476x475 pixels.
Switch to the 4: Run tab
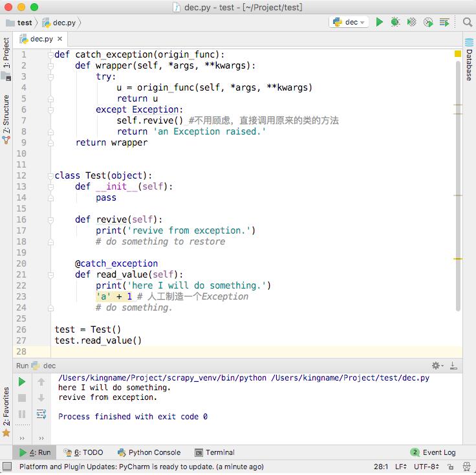(x=35, y=453)
